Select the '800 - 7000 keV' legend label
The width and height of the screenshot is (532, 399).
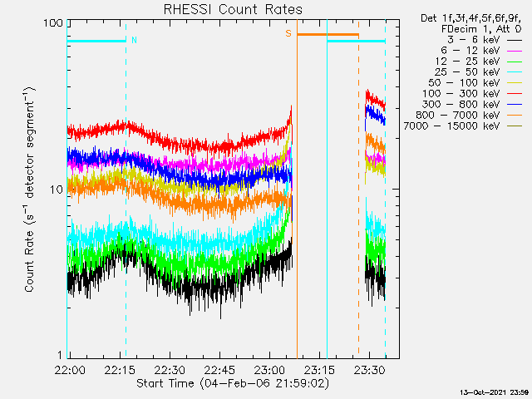[458, 116]
